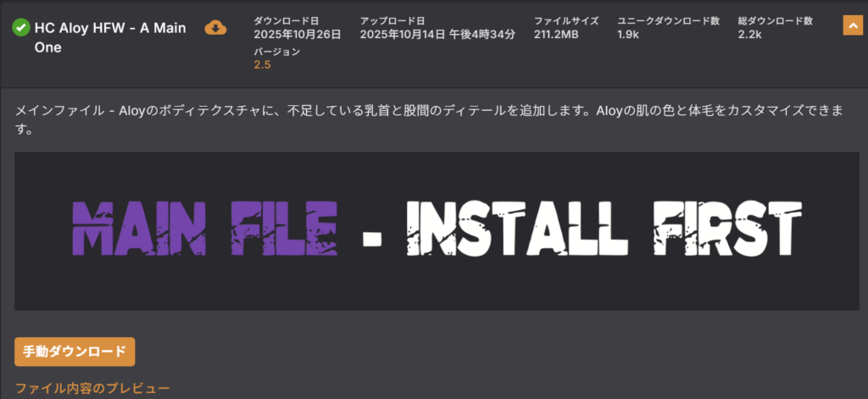868x399 pixels.
Task: Click the download date 2025年10月26日
Action: (x=298, y=35)
